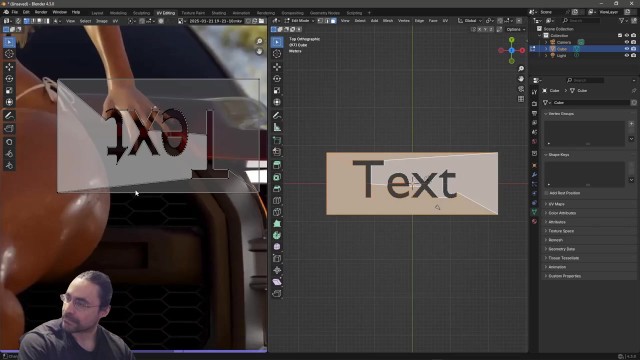Click the green Y axis on navigation gizmo

click(x=511, y=40)
